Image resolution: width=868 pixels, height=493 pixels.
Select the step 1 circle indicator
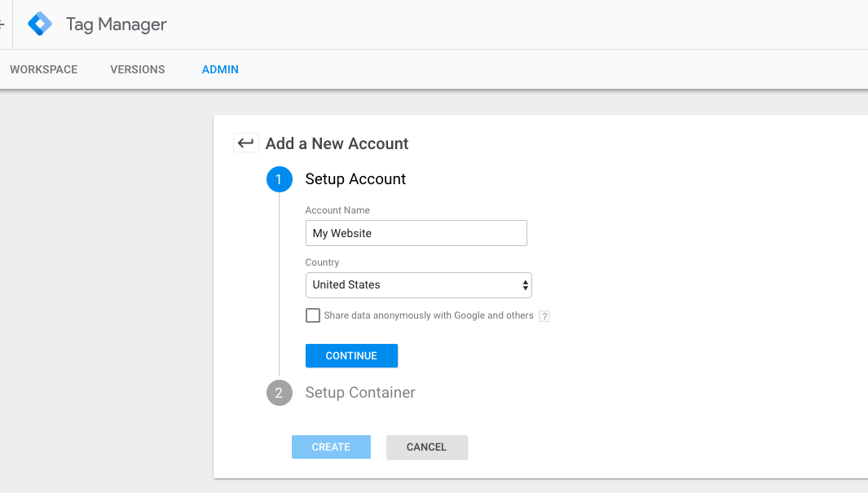(x=279, y=179)
